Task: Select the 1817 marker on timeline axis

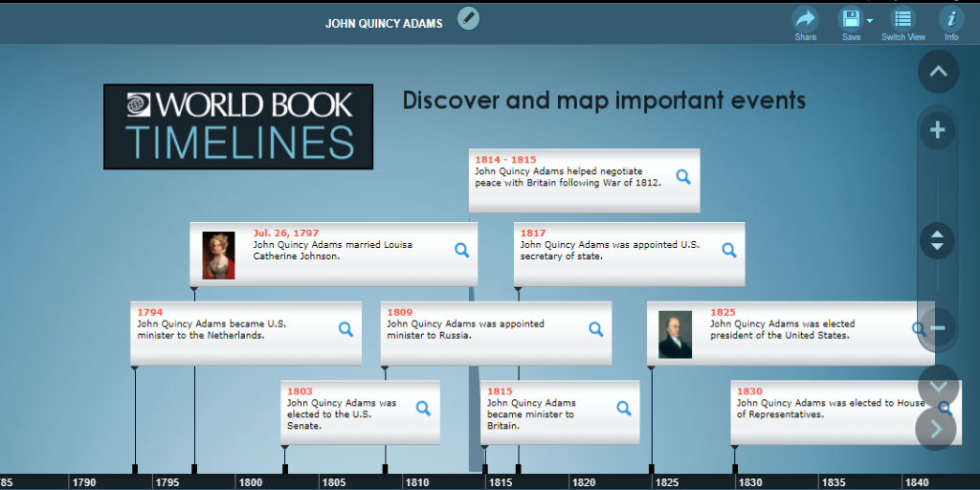Action: [x=518, y=469]
